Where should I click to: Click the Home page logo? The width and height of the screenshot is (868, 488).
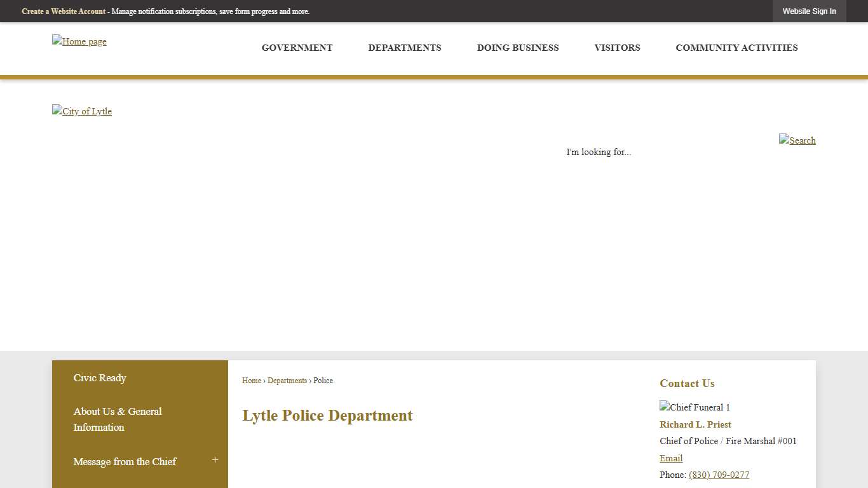(79, 41)
